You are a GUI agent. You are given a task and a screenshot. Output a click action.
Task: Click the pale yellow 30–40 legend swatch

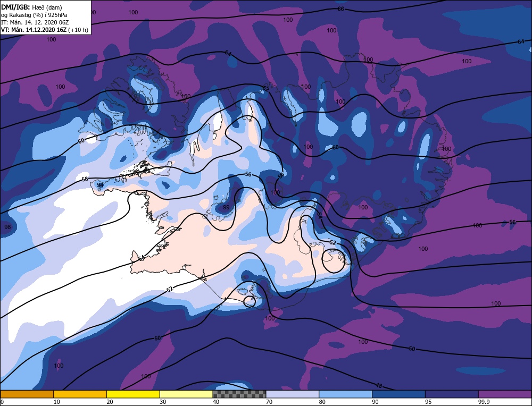pos(186,394)
